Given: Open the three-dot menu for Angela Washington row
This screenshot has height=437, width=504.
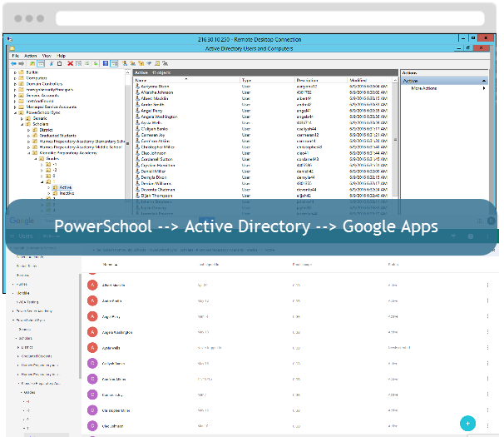Looking at the screenshot, I should (x=487, y=332).
